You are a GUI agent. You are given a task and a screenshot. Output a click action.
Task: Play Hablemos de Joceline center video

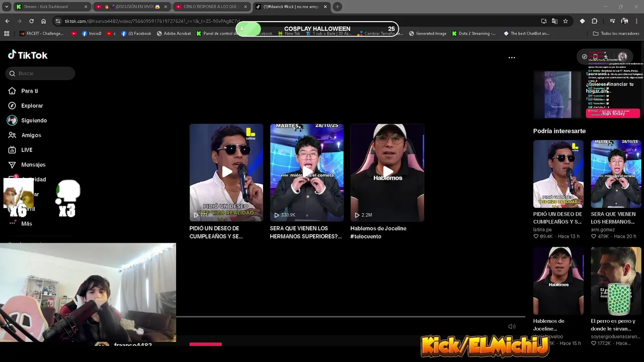[387, 172]
